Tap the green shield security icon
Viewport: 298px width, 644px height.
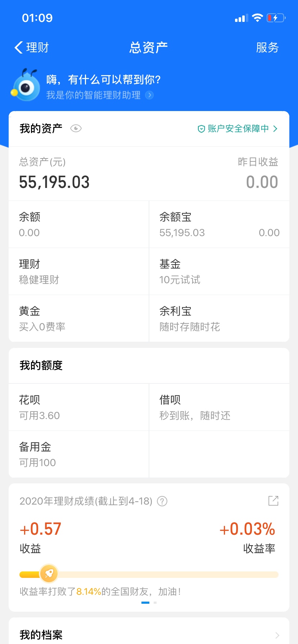pos(201,129)
